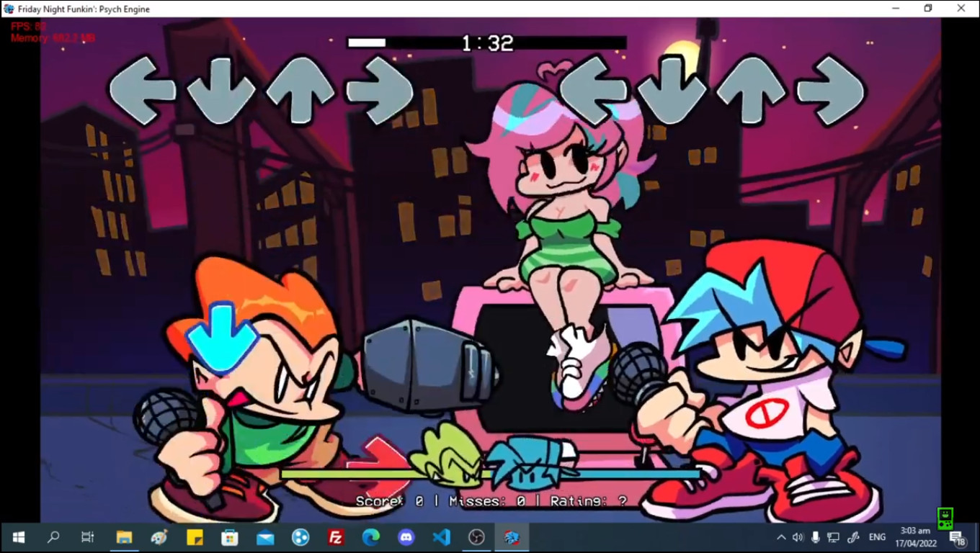Open Discord from the taskbar

click(x=406, y=536)
